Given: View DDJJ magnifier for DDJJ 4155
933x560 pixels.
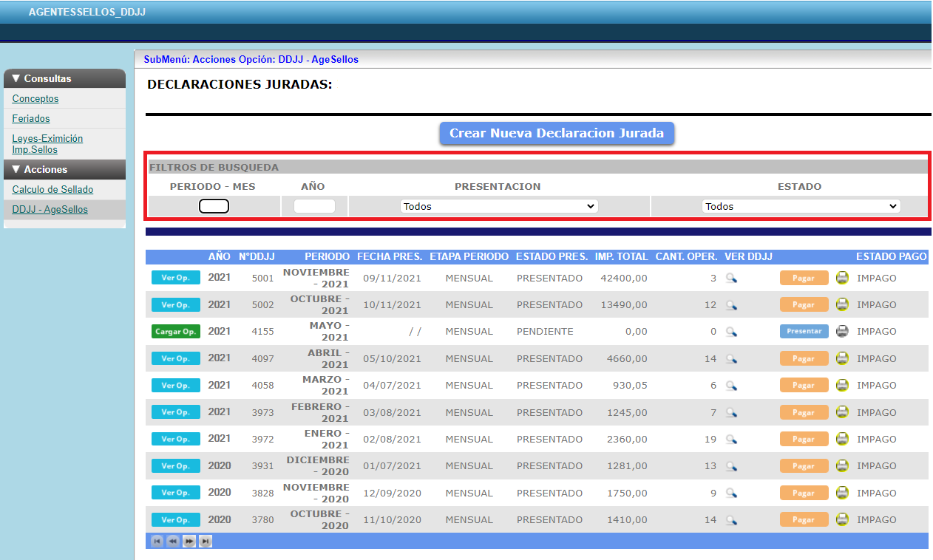Looking at the screenshot, I should point(731,332).
